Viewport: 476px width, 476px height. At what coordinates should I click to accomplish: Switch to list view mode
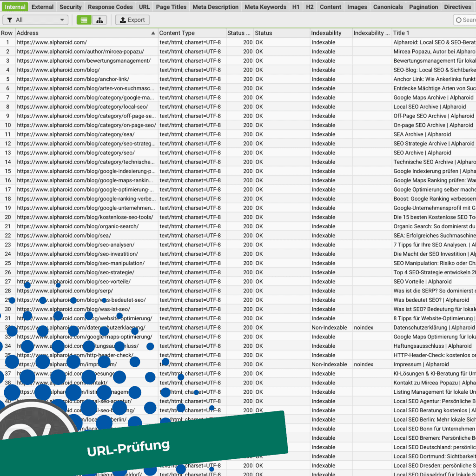coord(84,20)
